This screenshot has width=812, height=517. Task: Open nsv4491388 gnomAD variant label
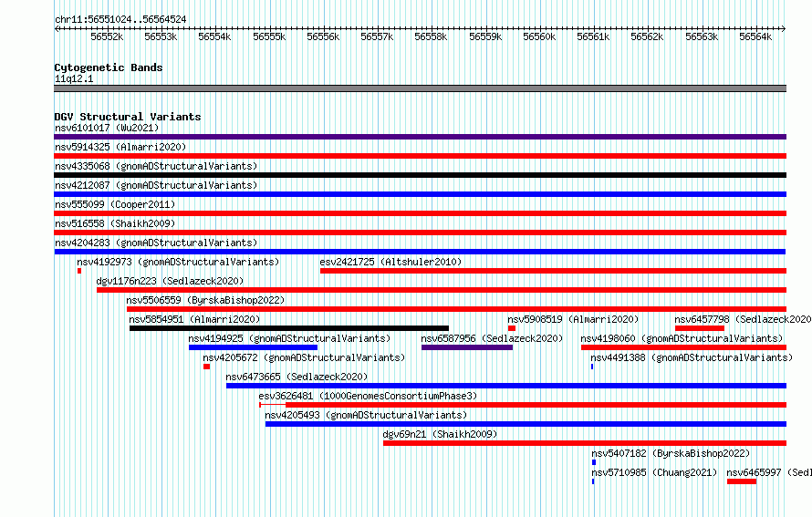coord(692,357)
